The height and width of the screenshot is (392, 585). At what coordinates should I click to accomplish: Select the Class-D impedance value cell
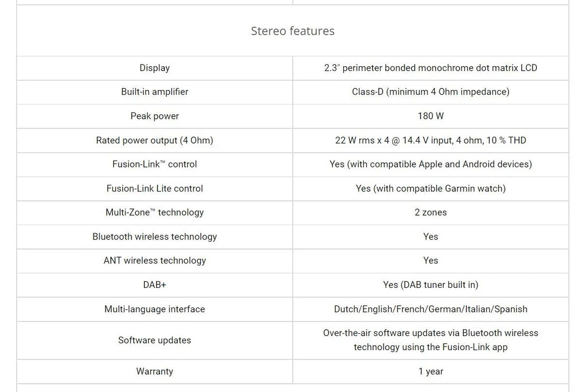tap(430, 92)
